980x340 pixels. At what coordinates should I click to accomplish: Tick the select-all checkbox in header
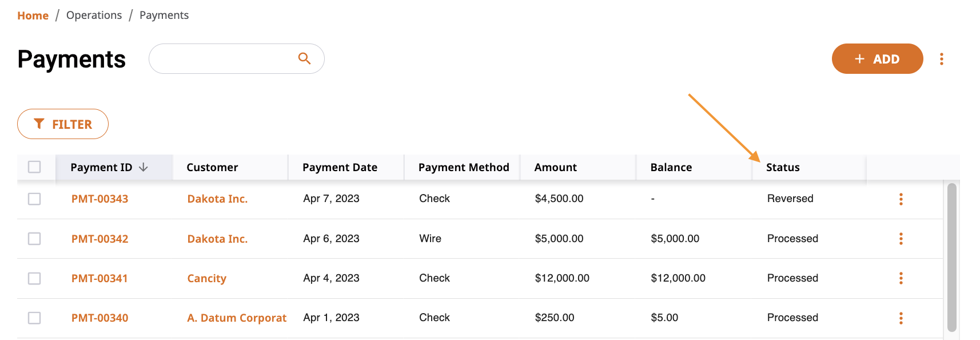point(34,167)
